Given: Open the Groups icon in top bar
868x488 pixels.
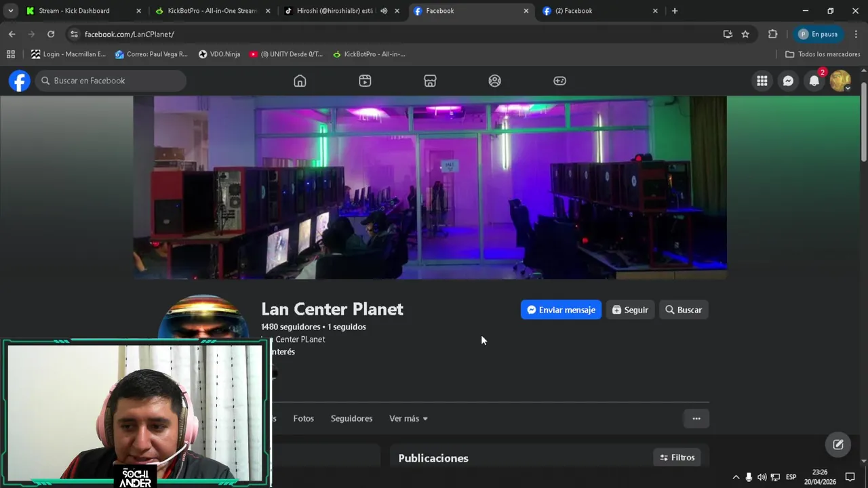Looking at the screenshot, I should (495, 81).
